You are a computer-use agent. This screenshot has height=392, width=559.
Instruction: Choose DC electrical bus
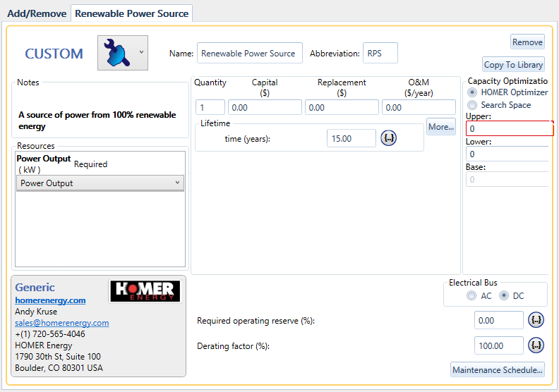(504, 296)
